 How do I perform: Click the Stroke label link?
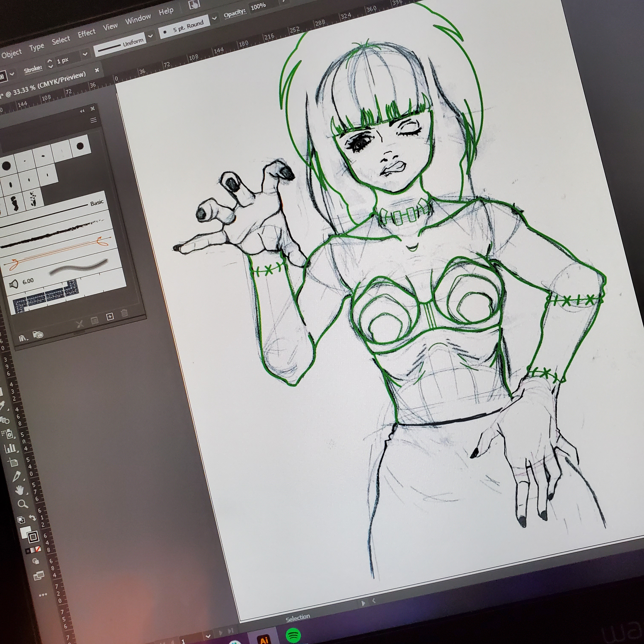click(x=33, y=69)
